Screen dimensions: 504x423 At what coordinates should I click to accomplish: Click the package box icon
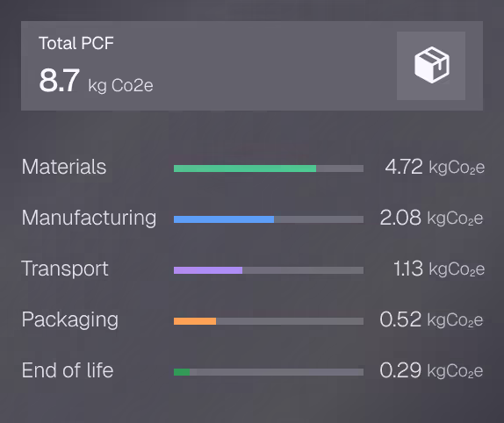tap(431, 65)
